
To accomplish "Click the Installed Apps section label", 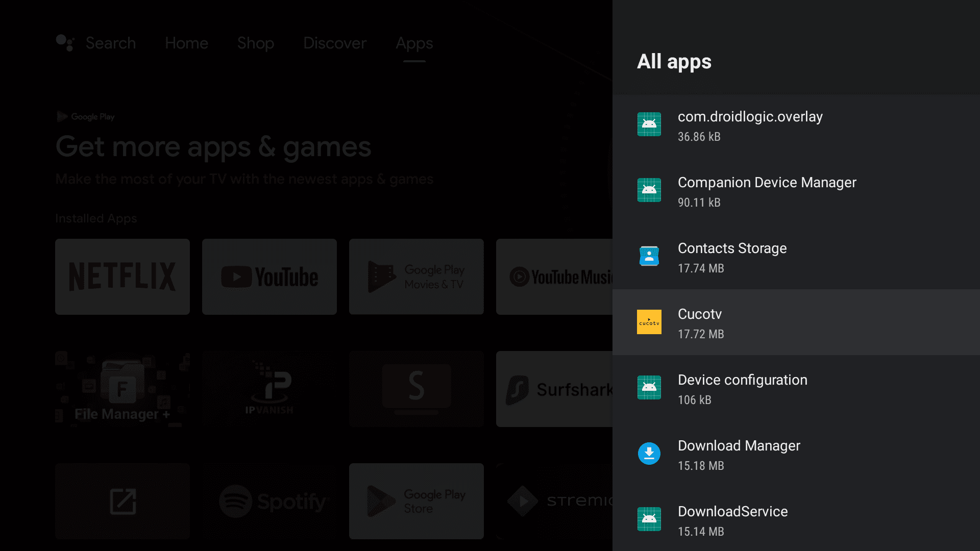I will 96,218.
